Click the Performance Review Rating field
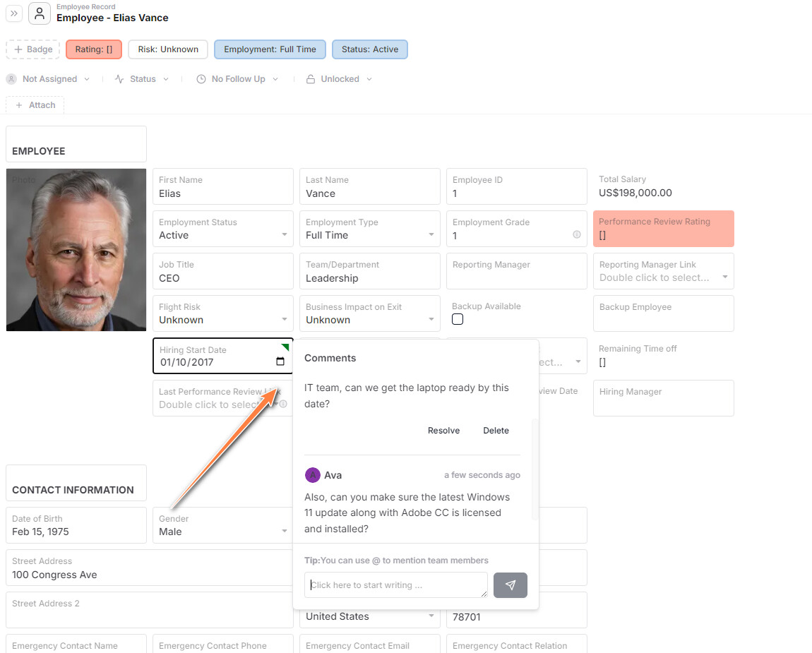Image resolution: width=812 pixels, height=653 pixels. tap(664, 229)
